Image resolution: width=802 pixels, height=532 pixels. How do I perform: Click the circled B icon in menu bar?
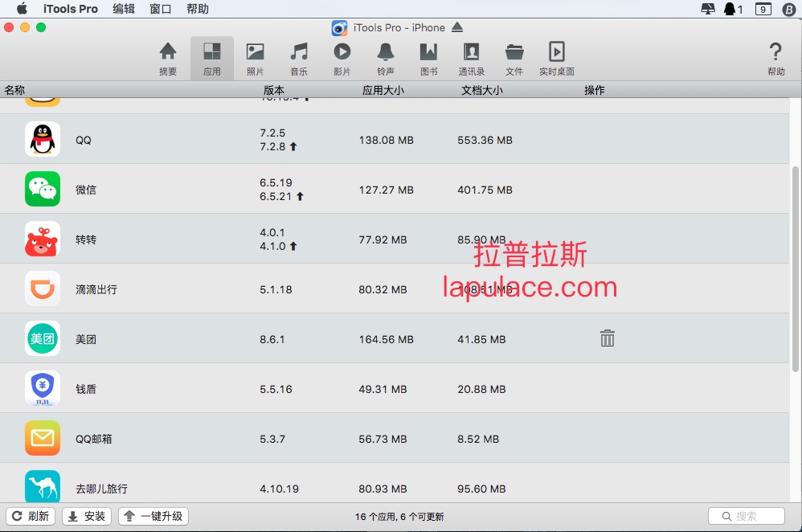click(x=789, y=9)
